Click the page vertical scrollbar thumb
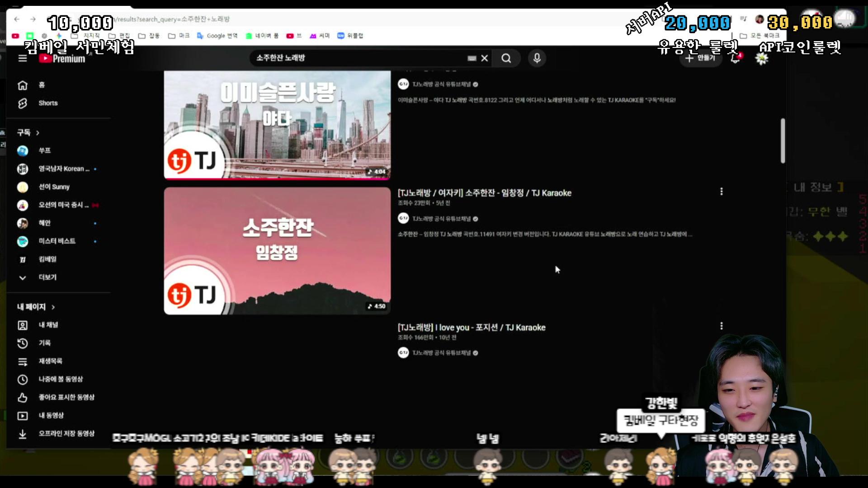The image size is (868, 488). [x=783, y=141]
